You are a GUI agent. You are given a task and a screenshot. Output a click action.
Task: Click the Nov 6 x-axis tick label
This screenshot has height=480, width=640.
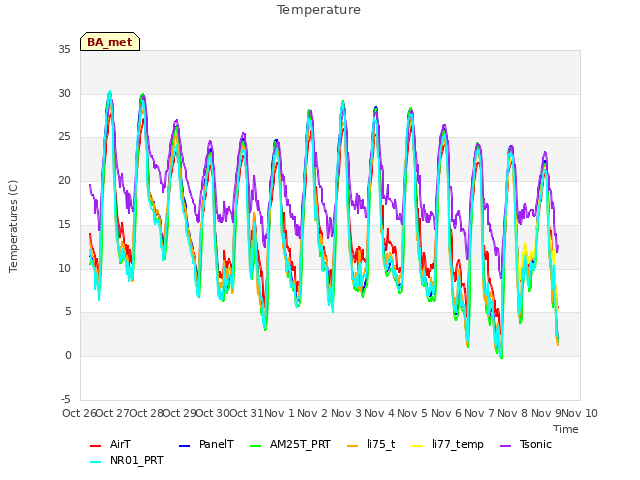click(x=446, y=413)
